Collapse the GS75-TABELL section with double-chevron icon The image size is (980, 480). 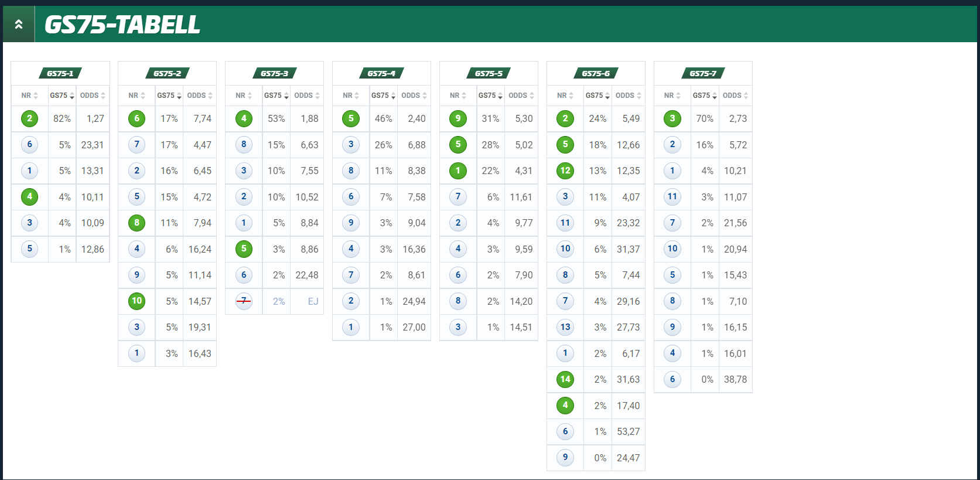click(x=19, y=24)
